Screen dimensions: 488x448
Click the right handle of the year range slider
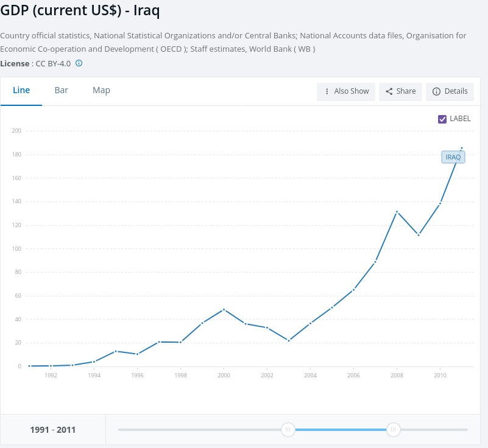[394, 430]
